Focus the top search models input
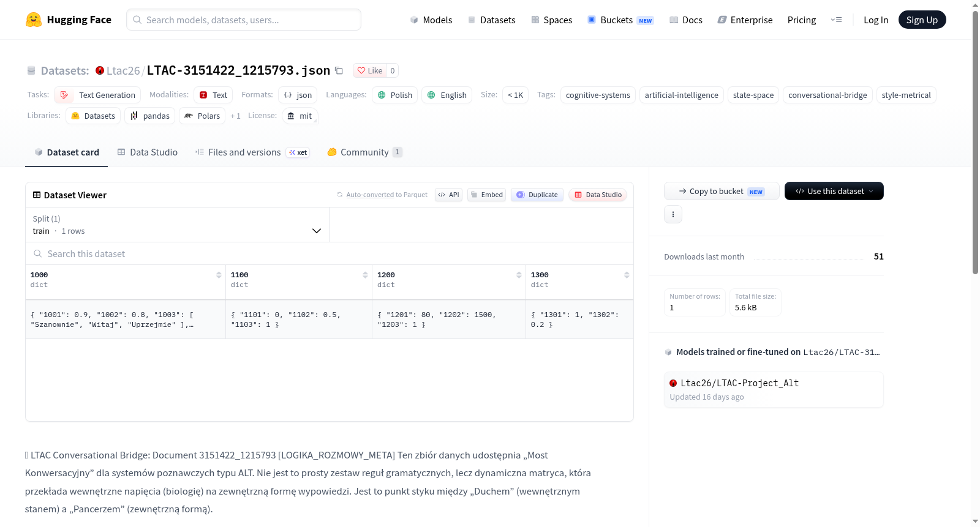The height and width of the screenshot is (527, 980). (x=244, y=20)
